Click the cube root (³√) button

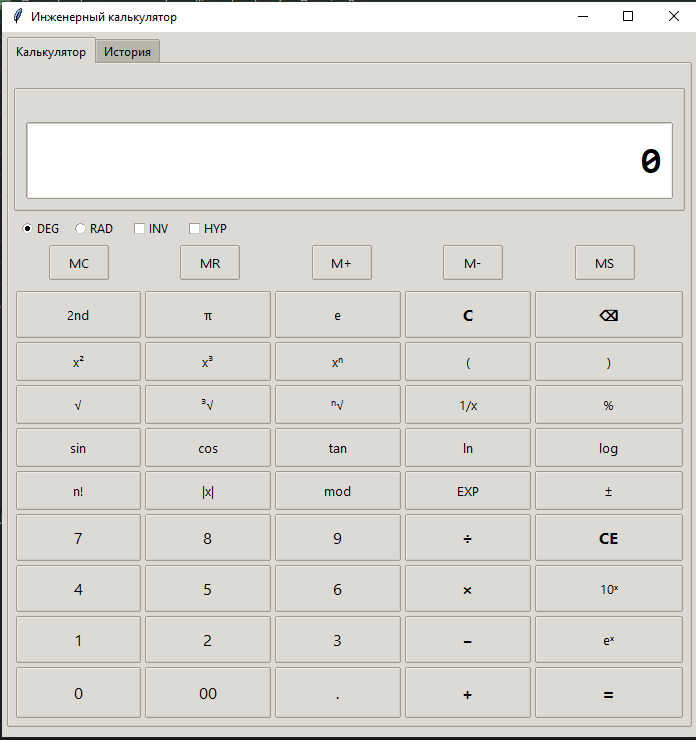pos(208,405)
